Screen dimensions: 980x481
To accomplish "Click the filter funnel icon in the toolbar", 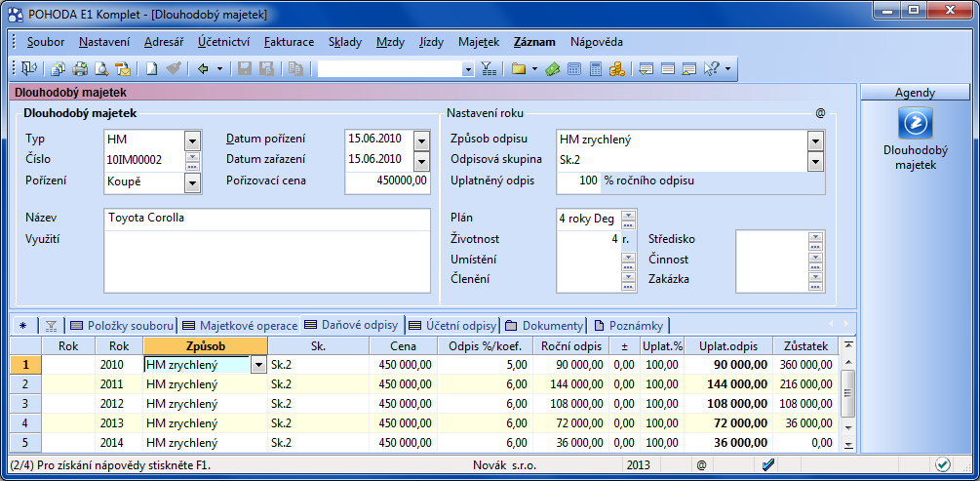I will 489,68.
